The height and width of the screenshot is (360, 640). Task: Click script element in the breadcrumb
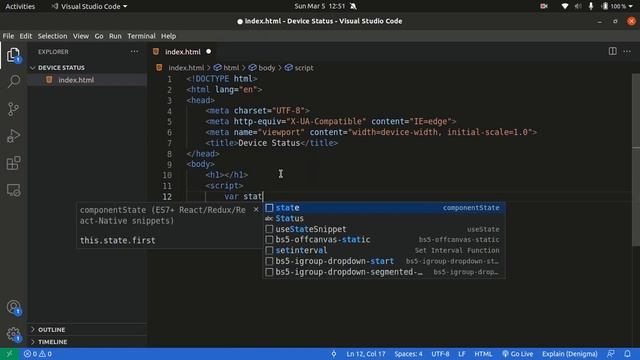point(304,68)
